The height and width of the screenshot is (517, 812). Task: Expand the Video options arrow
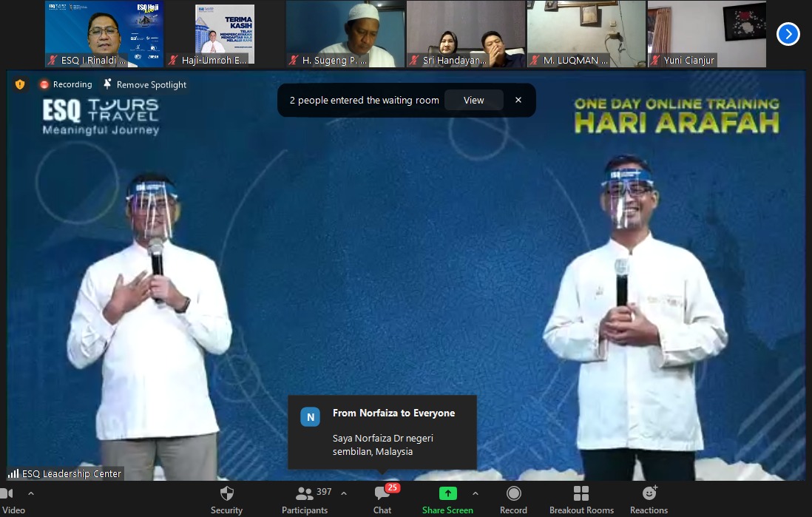31,493
